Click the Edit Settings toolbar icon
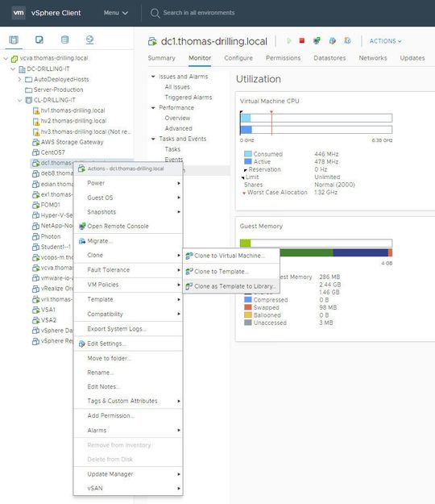Image resolution: width=435 pixels, height=504 pixels. click(x=333, y=41)
